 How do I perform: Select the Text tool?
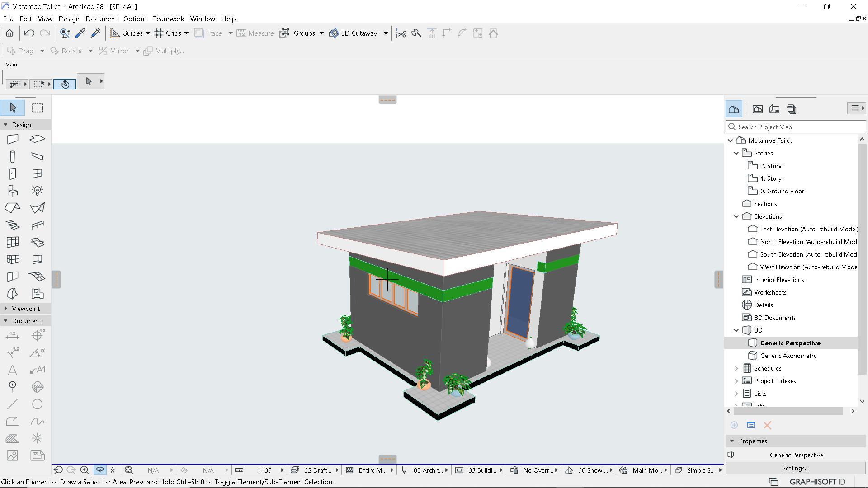click(13, 371)
